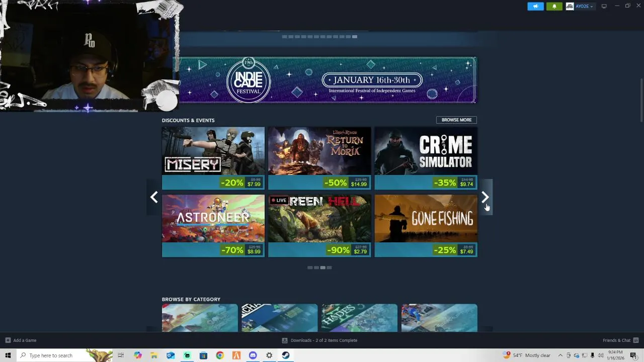The width and height of the screenshot is (644, 362).
Task: Click the Browse by Category heading
Action: point(191,299)
